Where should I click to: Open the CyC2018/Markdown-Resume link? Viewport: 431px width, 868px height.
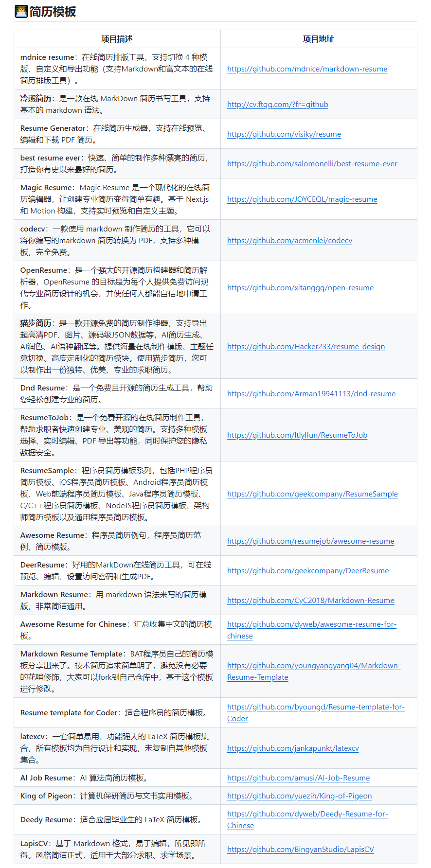(310, 601)
